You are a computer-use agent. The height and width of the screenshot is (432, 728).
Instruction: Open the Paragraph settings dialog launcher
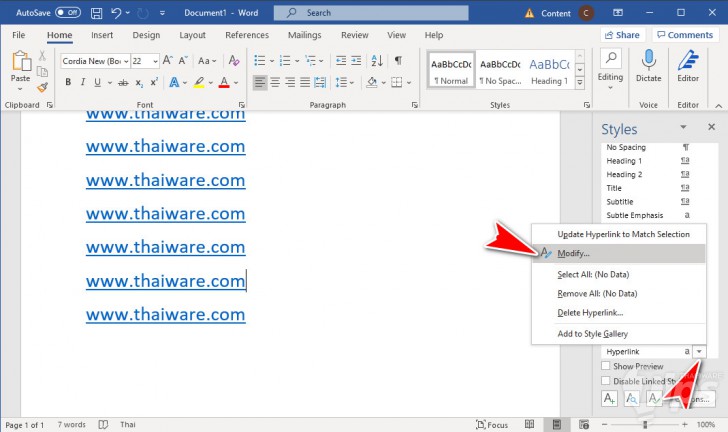coord(415,105)
